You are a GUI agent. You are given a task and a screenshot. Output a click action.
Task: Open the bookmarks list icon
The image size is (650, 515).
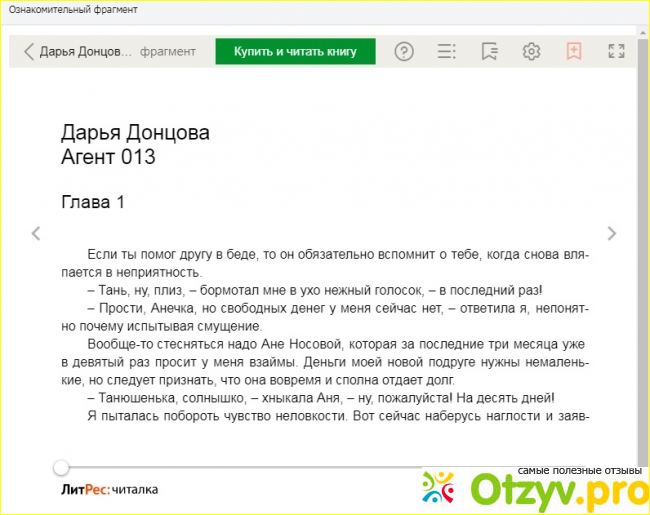489,52
